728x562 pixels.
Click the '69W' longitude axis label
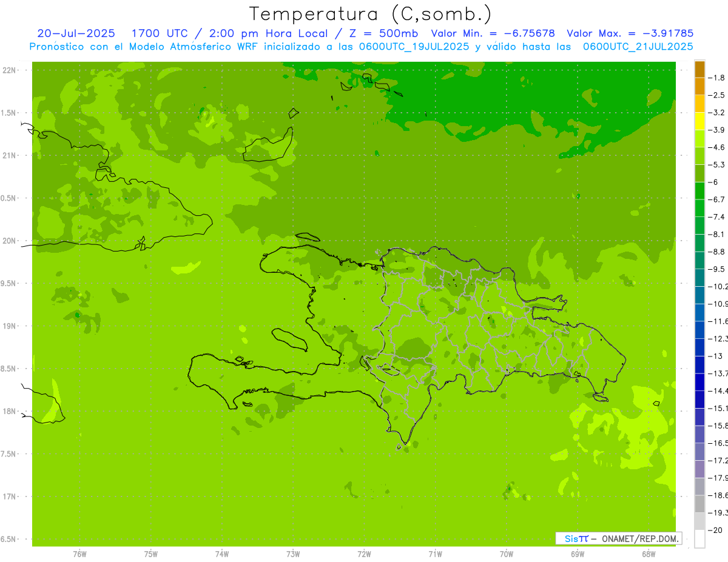[x=578, y=554]
